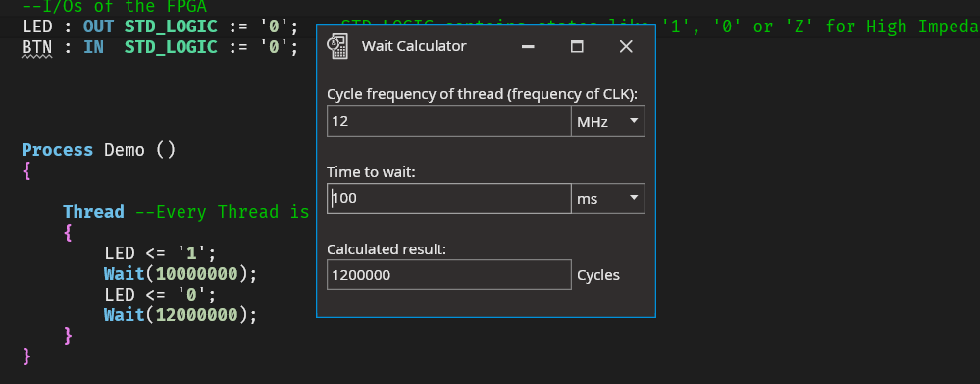Click the Wait Calculator title text
The height and width of the screenshot is (384, 980).
pos(414,46)
